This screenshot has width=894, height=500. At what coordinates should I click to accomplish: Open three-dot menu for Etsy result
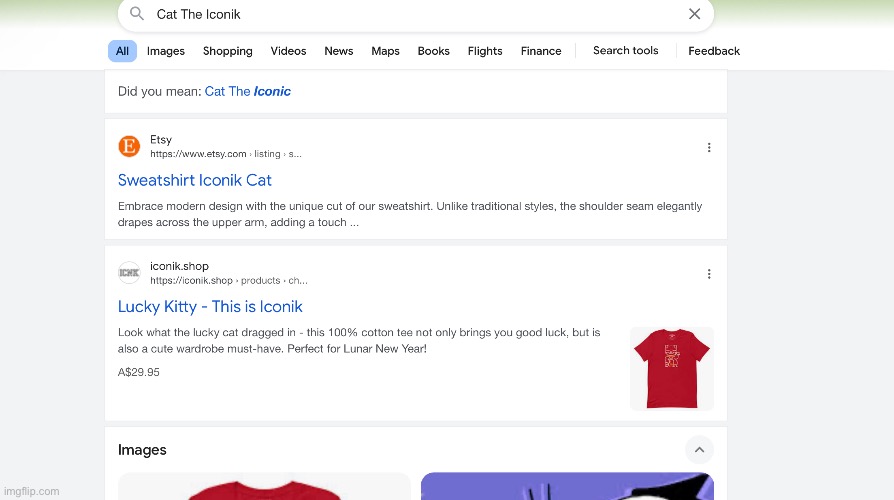point(709,147)
